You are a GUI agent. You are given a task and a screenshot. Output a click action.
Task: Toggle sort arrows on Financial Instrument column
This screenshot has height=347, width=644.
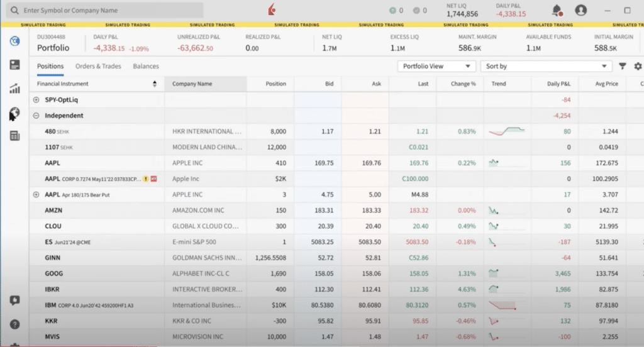pos(155,84)
